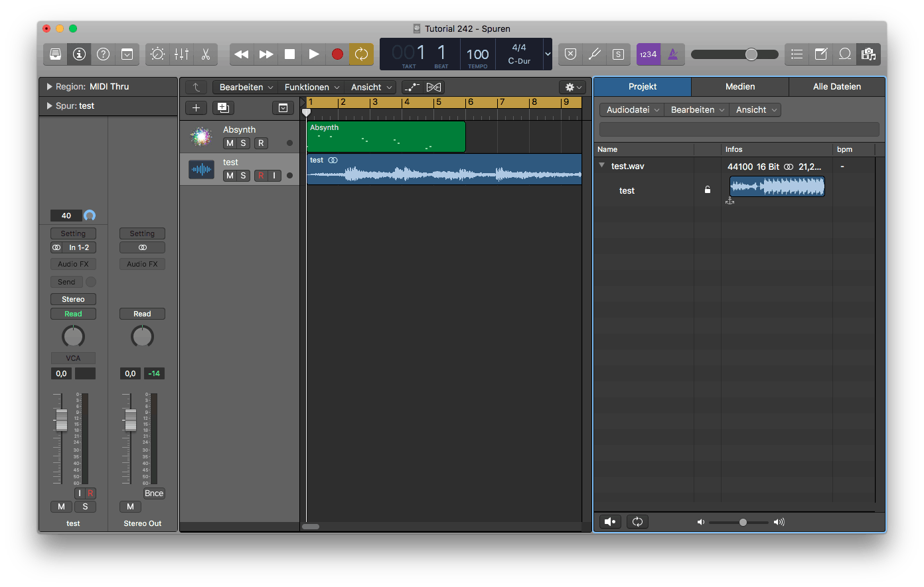Open the Mixer via the faders icon

tap(181, 54)
